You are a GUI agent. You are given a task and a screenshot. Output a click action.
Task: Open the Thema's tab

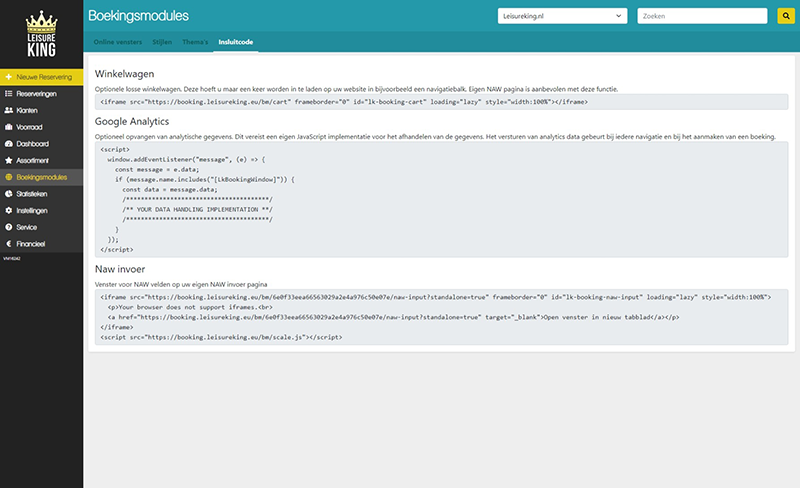click(195, 42)
